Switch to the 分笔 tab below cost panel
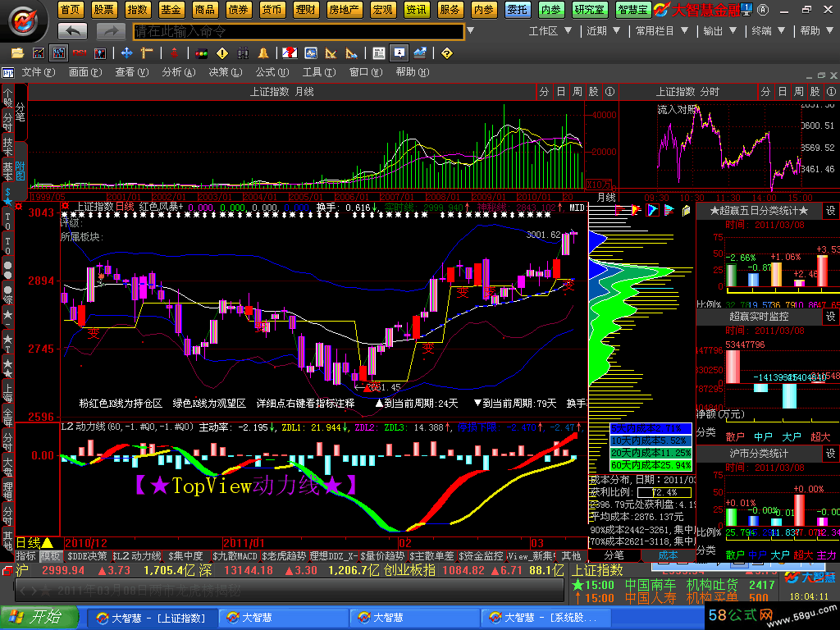The height and width of the screenshot is (630, 840). coord(614,555)
